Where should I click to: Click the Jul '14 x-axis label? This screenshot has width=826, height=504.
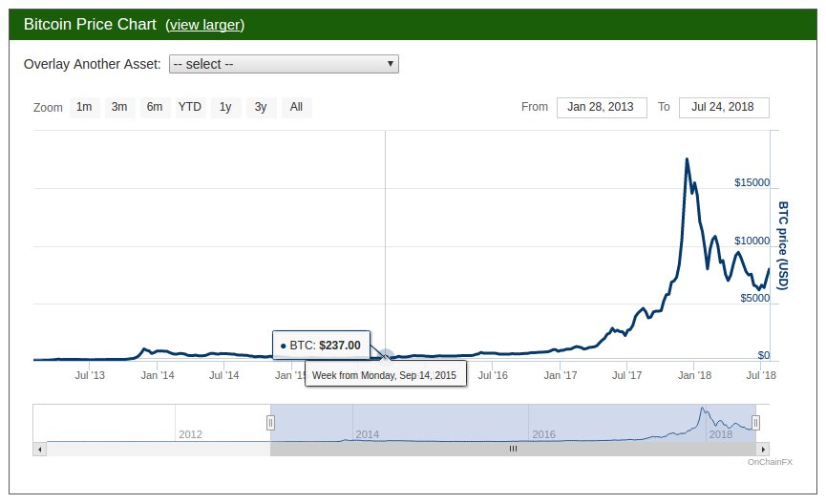click(223, 375)
